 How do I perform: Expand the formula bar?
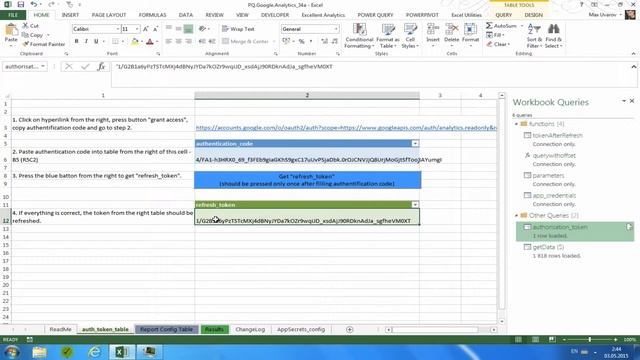(x=633, y=67)
